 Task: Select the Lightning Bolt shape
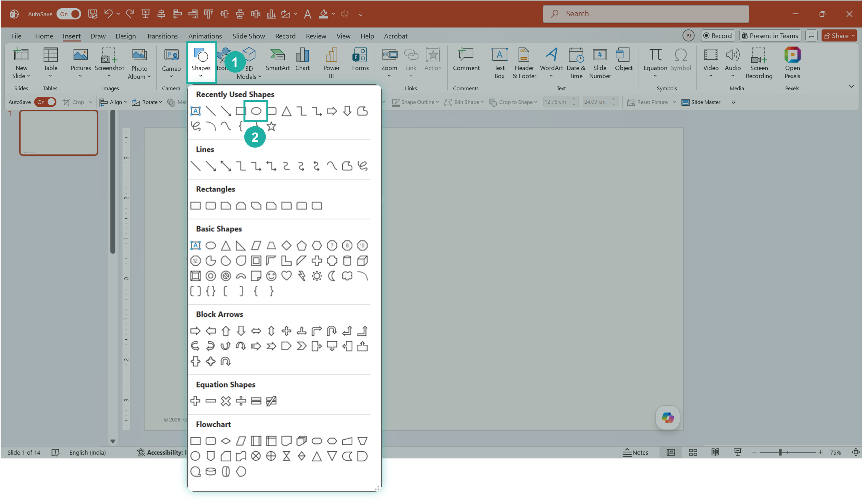pyautogui.click(x=301, y=276)
